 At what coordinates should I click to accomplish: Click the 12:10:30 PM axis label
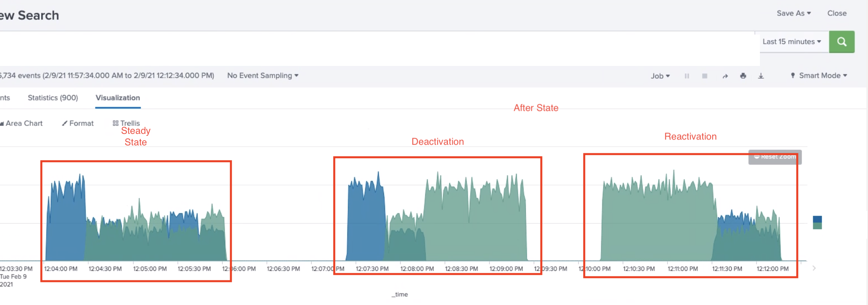click(x=639, y=269)
